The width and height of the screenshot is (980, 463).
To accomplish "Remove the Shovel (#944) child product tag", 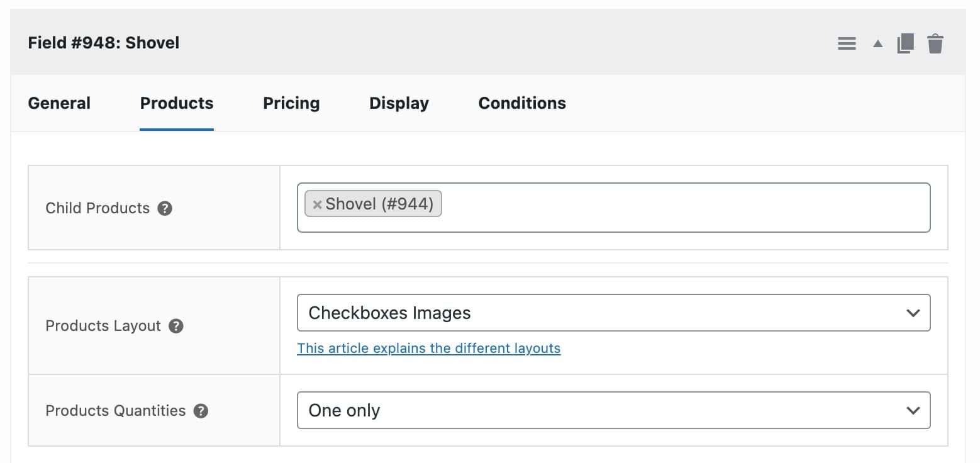I will click(x=317, y=204).
